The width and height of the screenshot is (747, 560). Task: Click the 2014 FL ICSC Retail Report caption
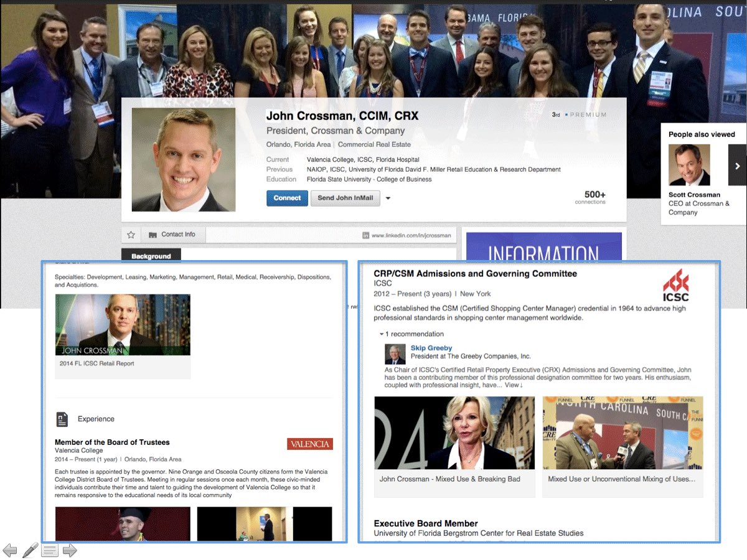pos(96,363)
